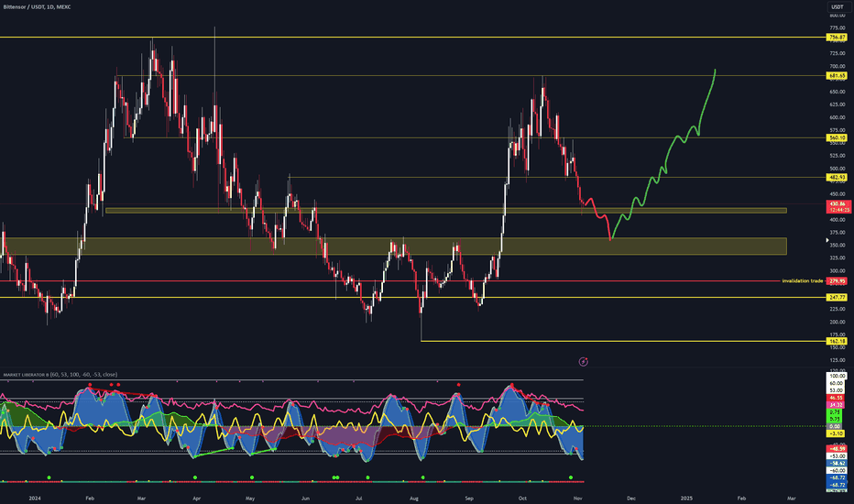
Task: Click the Dec label on time axis
Action: (631, 498)
